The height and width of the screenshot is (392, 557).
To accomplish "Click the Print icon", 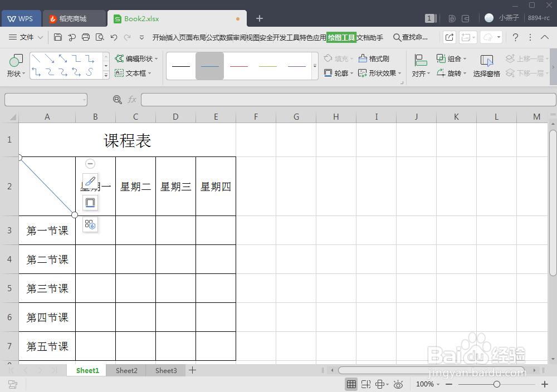I will coord(86,37).
